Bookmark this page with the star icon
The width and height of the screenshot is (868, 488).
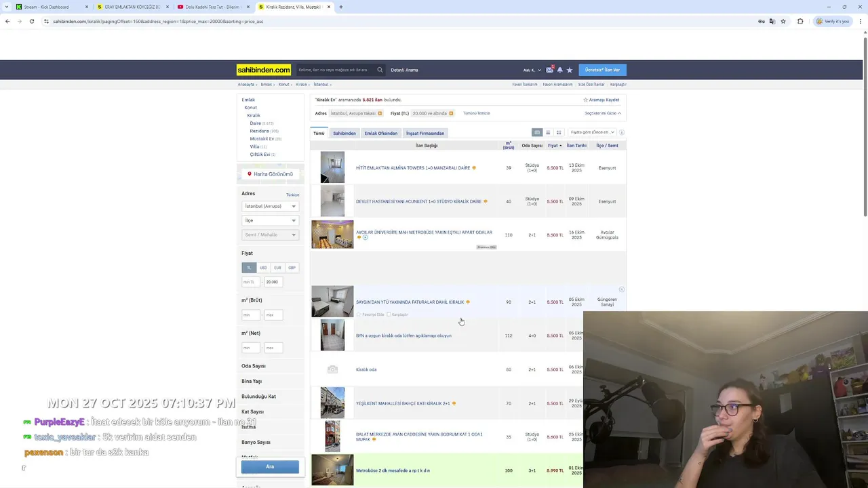pyautogui.click(x=783, y=21)
